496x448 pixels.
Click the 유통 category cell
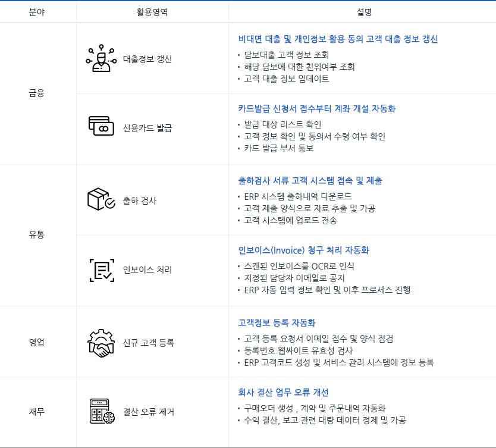click(37, 234)
